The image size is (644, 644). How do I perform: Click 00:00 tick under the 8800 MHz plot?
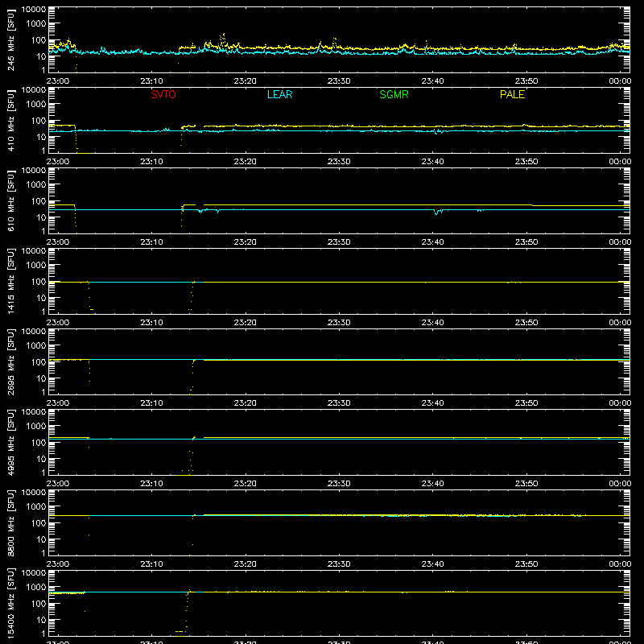tap(620, 564)
